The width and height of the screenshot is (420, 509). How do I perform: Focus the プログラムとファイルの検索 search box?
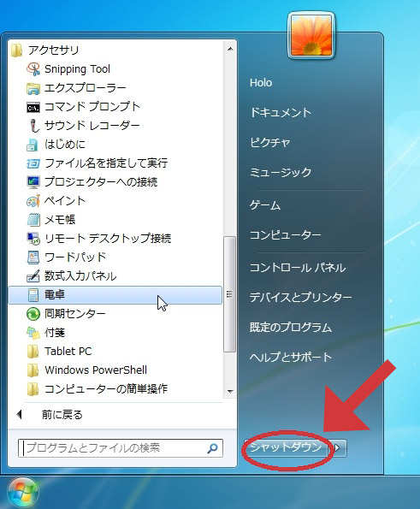(121, 448)
